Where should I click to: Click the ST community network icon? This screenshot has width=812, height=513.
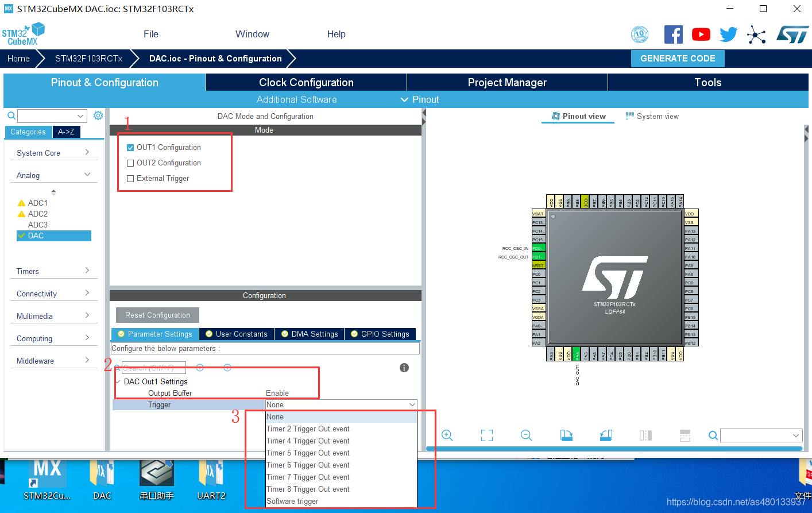pos(756,34)
